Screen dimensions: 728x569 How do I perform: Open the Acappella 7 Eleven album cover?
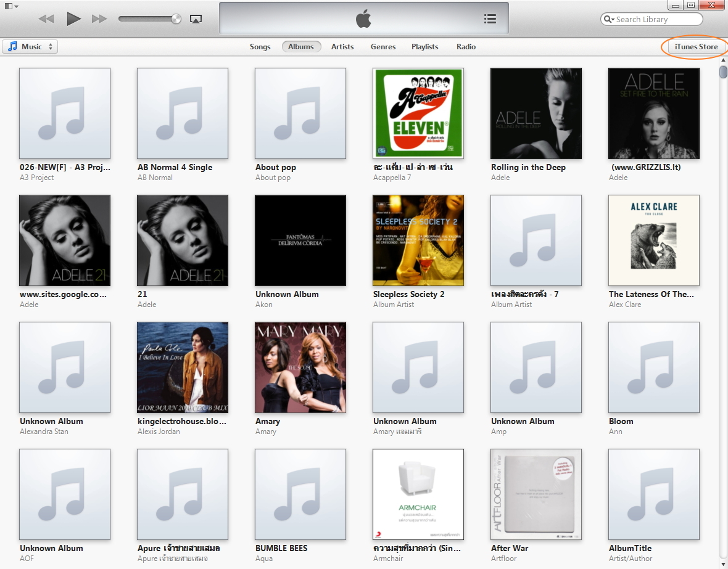(x=418, y=113)
